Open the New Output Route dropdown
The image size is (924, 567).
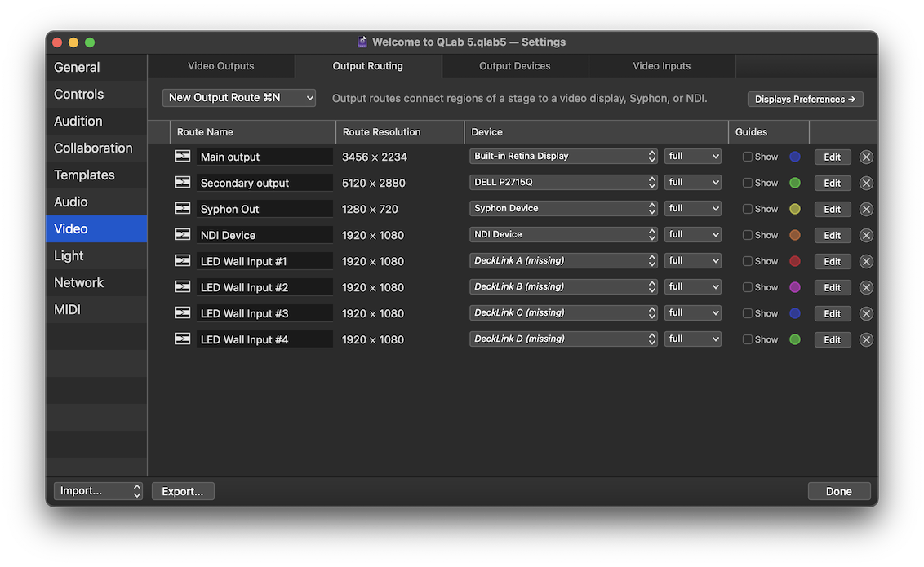[x=238, y=96]
